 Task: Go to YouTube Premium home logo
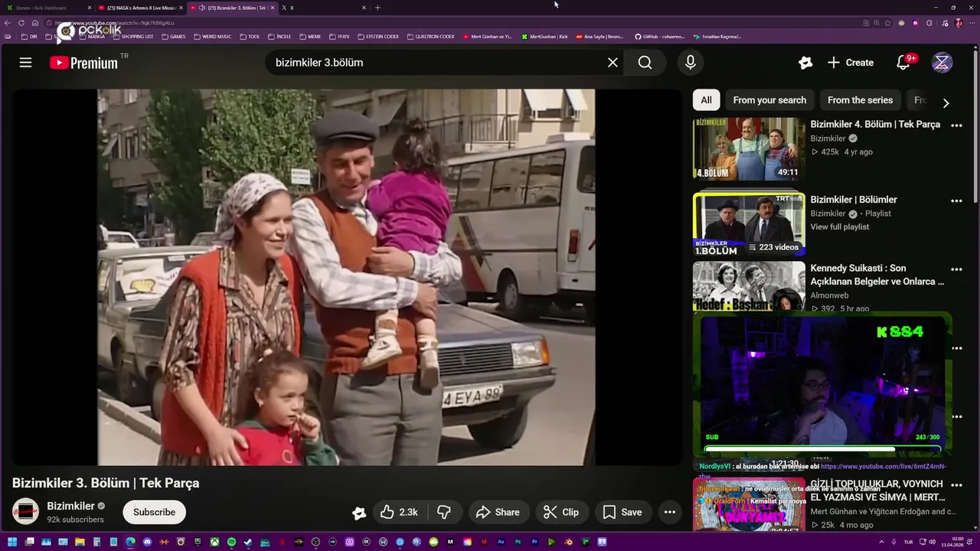click(x=84, y=63)
